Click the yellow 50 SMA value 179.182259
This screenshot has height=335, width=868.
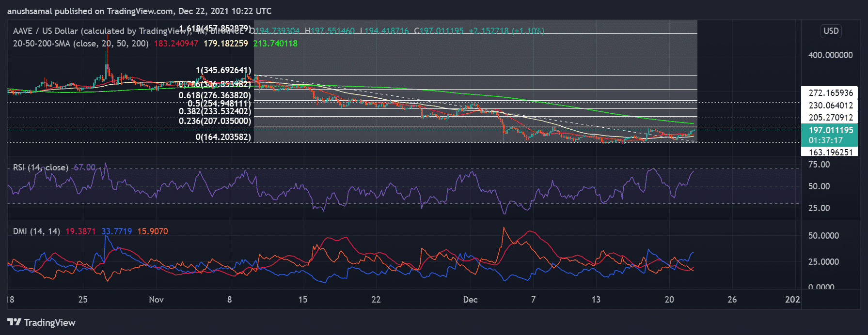[225, 44]
